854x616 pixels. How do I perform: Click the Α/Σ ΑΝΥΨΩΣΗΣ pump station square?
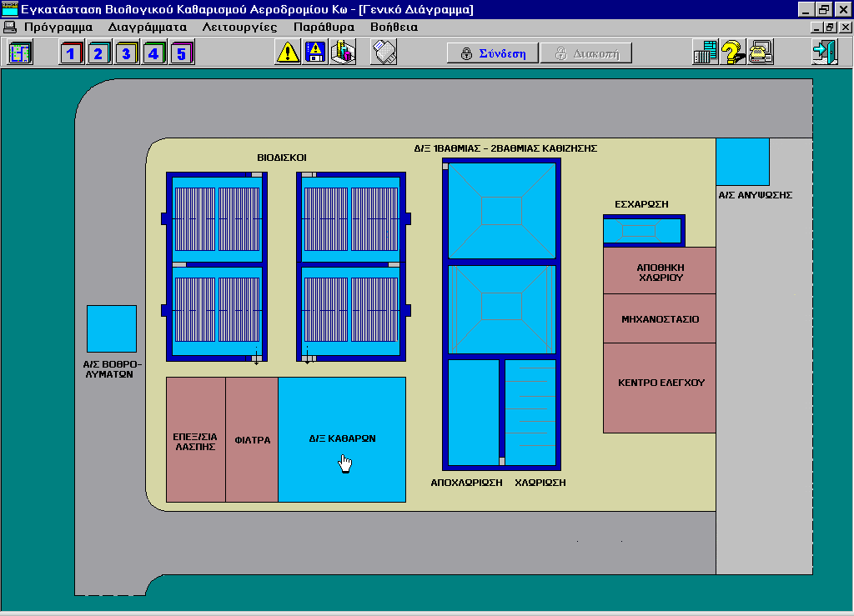point(742,162)
